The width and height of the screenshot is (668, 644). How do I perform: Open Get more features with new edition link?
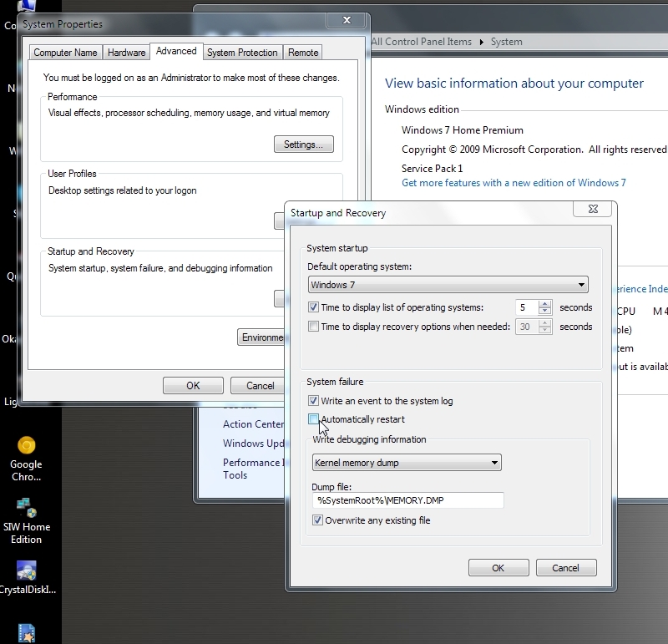pyautogui.click(x=514, y=183)
